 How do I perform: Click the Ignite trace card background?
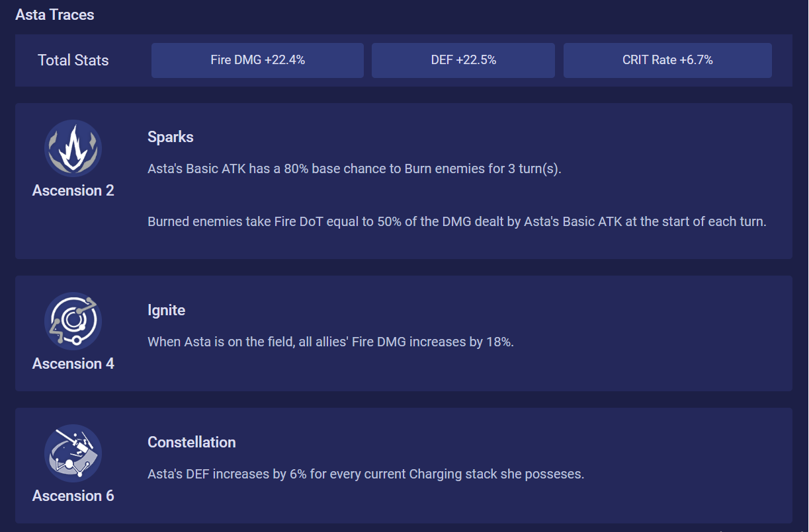tap(404, 333)
